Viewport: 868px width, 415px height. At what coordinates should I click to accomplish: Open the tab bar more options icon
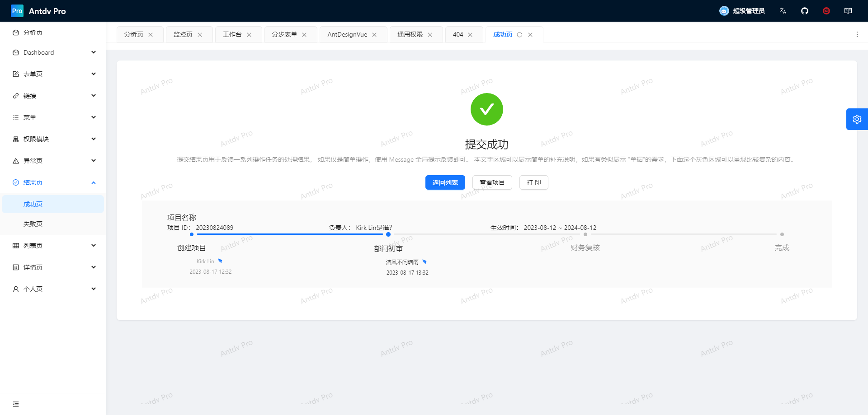857,34
